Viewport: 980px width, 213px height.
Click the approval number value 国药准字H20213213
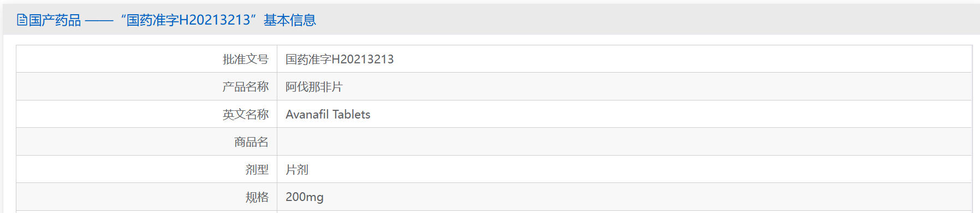click(x=340, y=59)
